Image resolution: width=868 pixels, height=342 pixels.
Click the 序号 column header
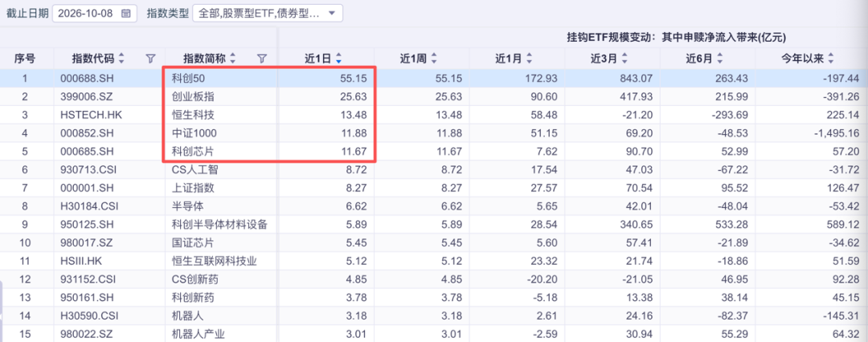tap(25, 58)
